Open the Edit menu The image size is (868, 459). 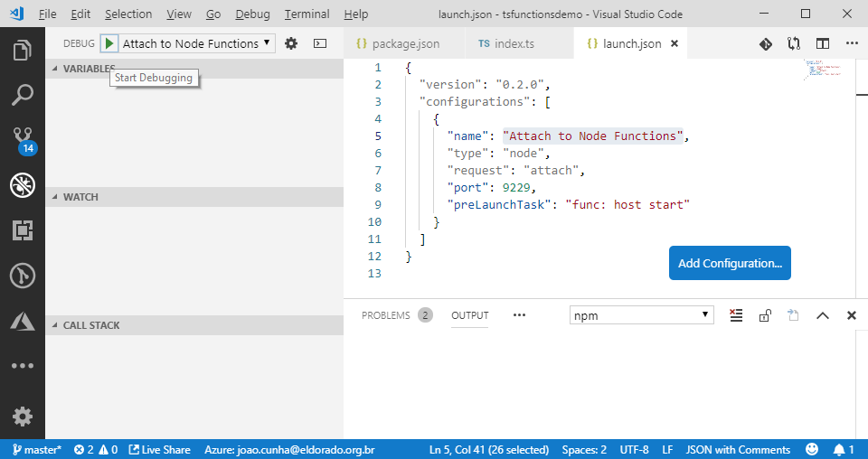pos(80,14)
